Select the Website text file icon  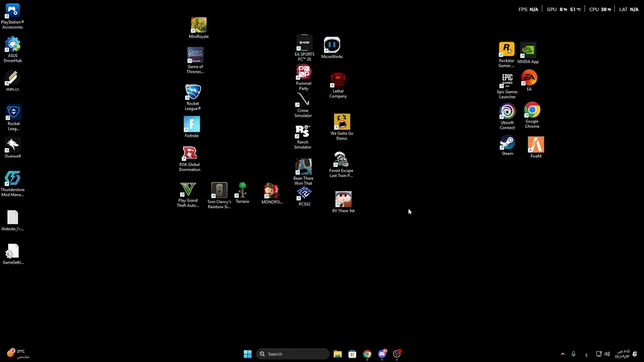tap(13, 221)
